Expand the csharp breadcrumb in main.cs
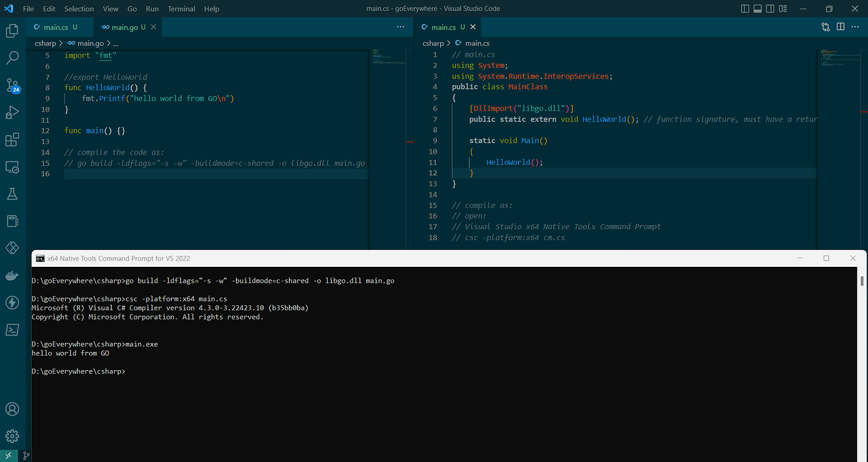Screen dimensions: 868x462 (x=433, y=43)
